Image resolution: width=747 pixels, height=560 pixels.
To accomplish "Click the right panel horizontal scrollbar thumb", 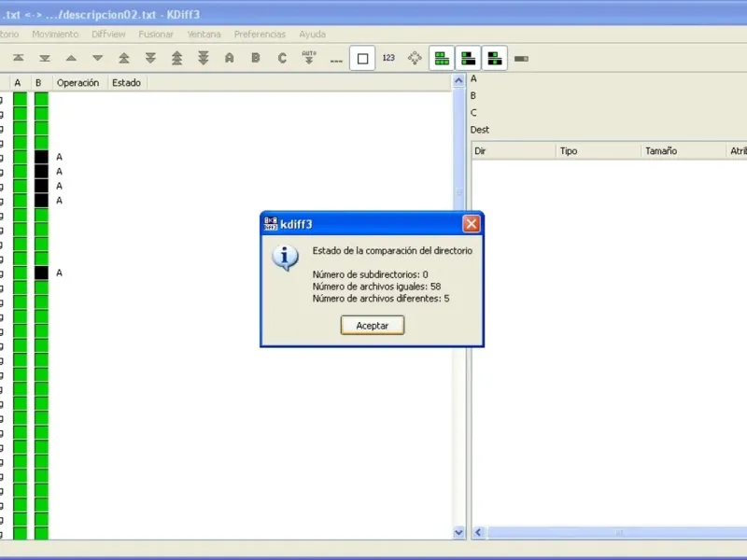I will (618, 532).
